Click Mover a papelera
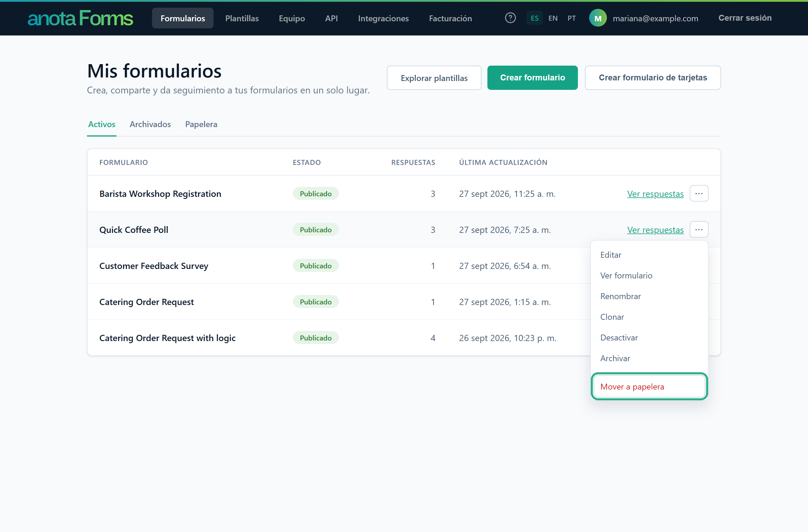The height and width of the screenshot is (532, 808). pyautogui.click(x=649, y=387)
